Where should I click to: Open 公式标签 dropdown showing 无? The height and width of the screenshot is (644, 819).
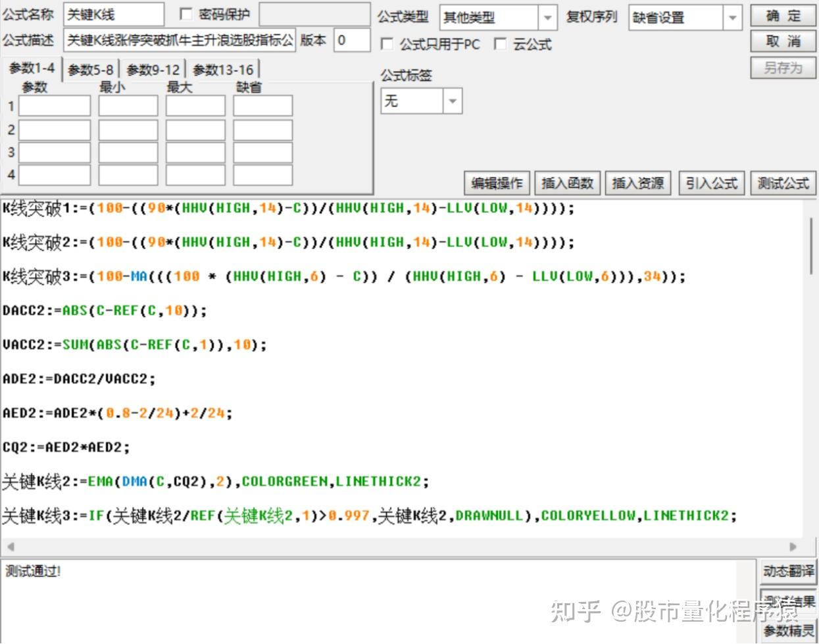pos(422,101)
